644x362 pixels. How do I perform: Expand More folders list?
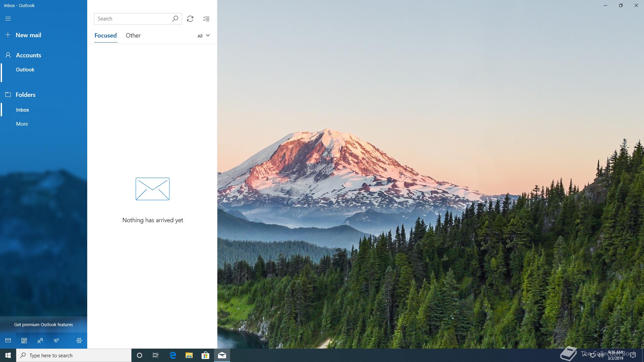[x=22, y=124]
